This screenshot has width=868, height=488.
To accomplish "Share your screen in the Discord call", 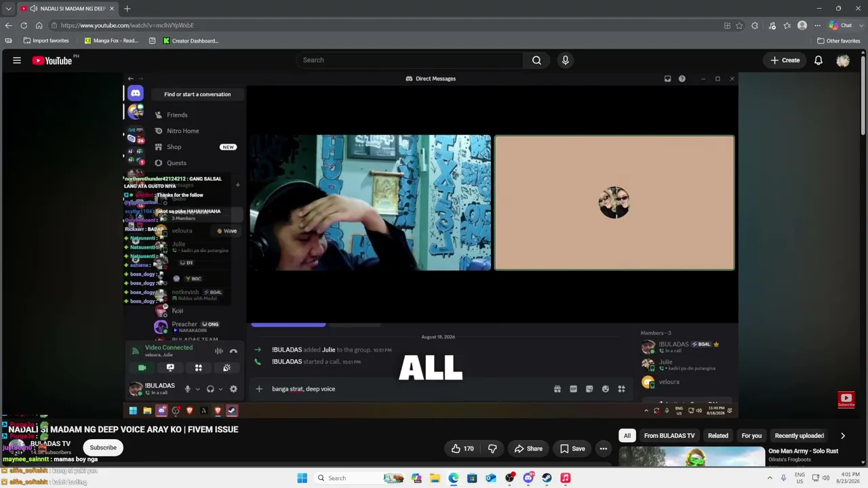I will coord(170,367).
